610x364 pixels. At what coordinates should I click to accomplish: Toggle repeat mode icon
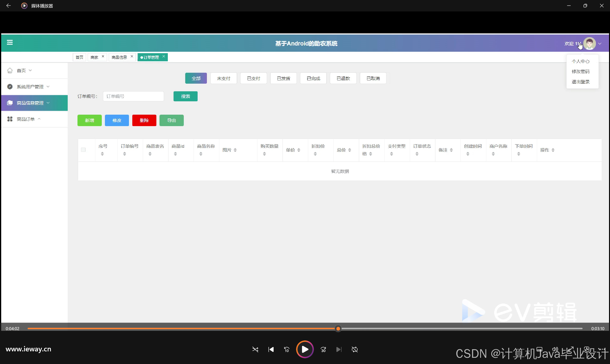tap(355, 349)
